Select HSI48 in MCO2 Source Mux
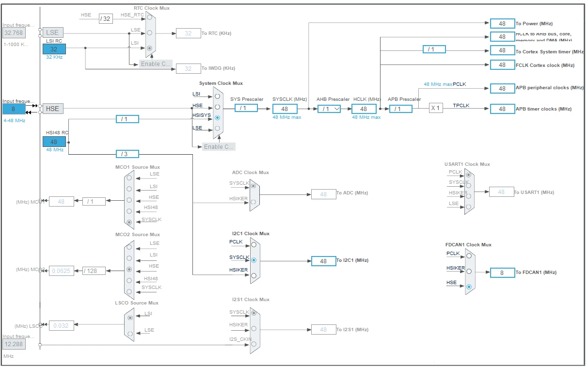This screenshot has width=588, height=369. 129,280
